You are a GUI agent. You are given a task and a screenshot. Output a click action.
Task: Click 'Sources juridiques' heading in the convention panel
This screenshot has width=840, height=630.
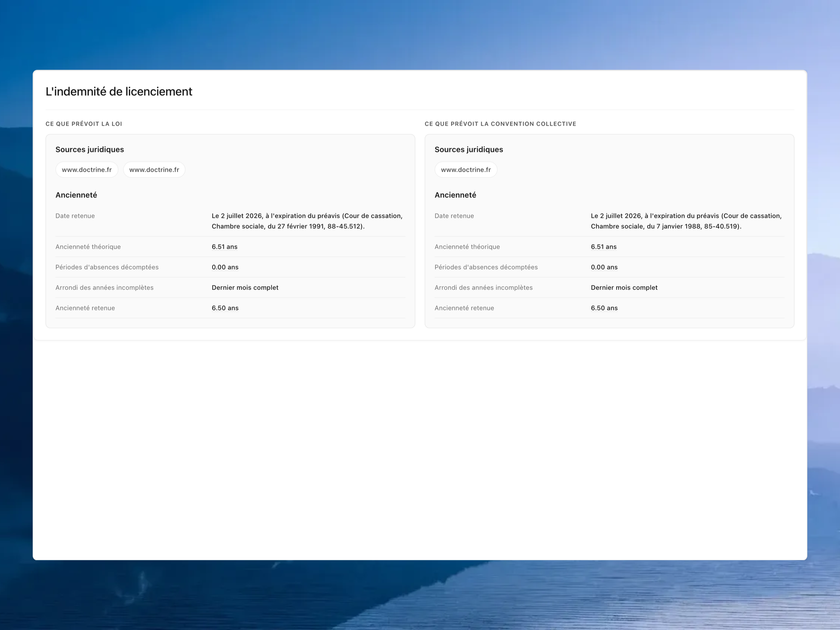[x=469, y=150]
